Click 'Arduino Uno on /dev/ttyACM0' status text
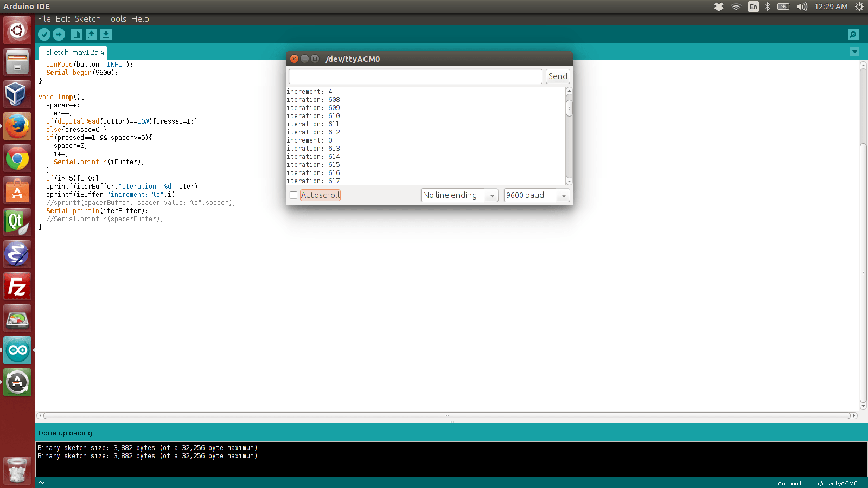Image resolution: width=868 pixels, height=488 pixels. point(818,484)
